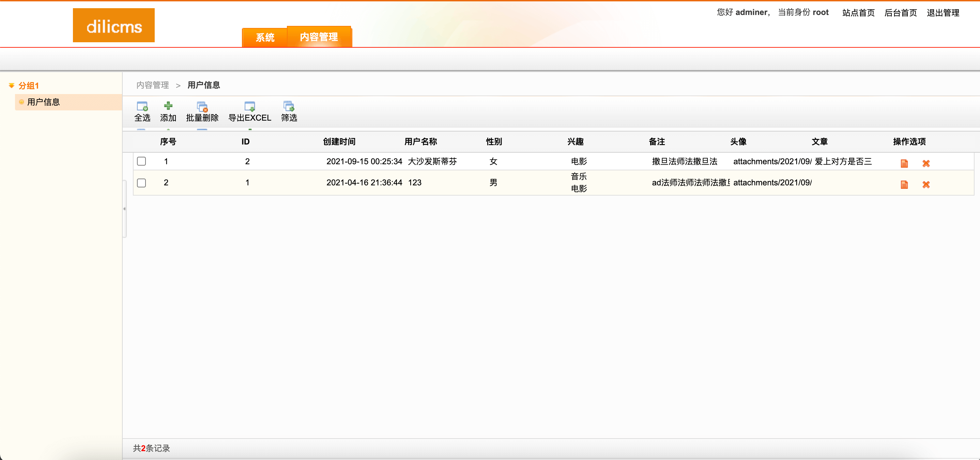Switch to the 系统 tab
The image size is (980, 460).
[265, 37]
